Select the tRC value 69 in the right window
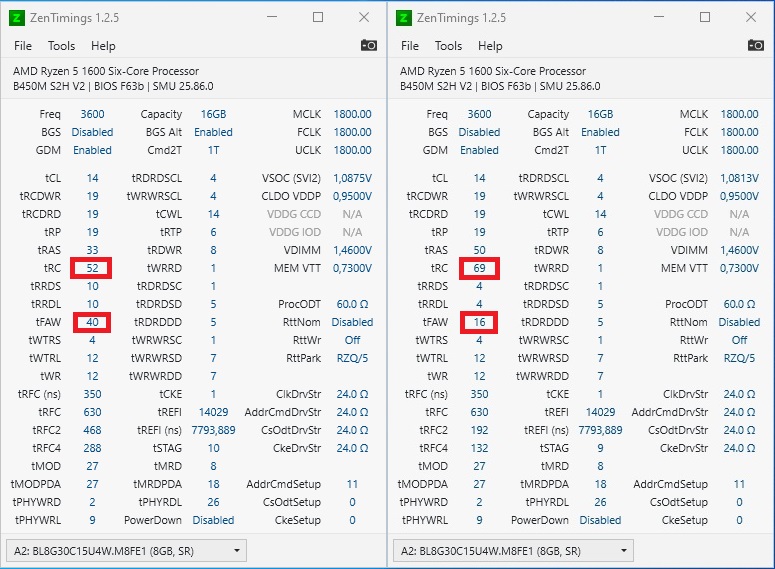The height and width of the screenshot is (569, 775). pos(479,268)
